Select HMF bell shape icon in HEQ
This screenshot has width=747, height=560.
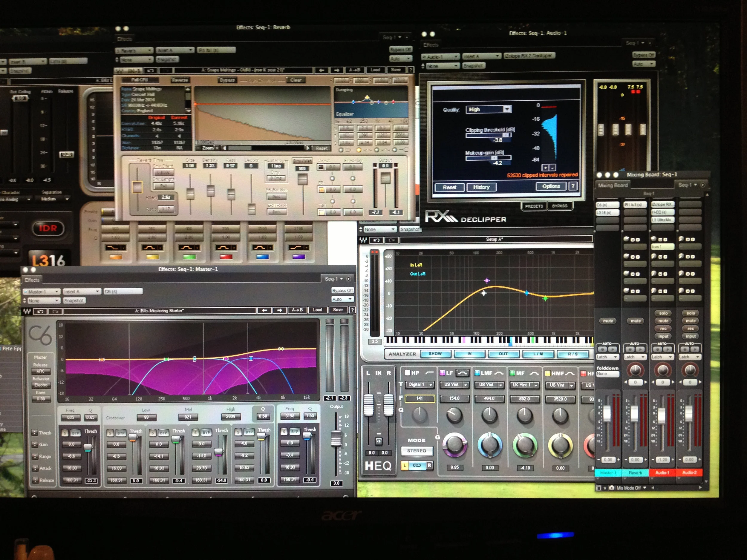[570, 373]
